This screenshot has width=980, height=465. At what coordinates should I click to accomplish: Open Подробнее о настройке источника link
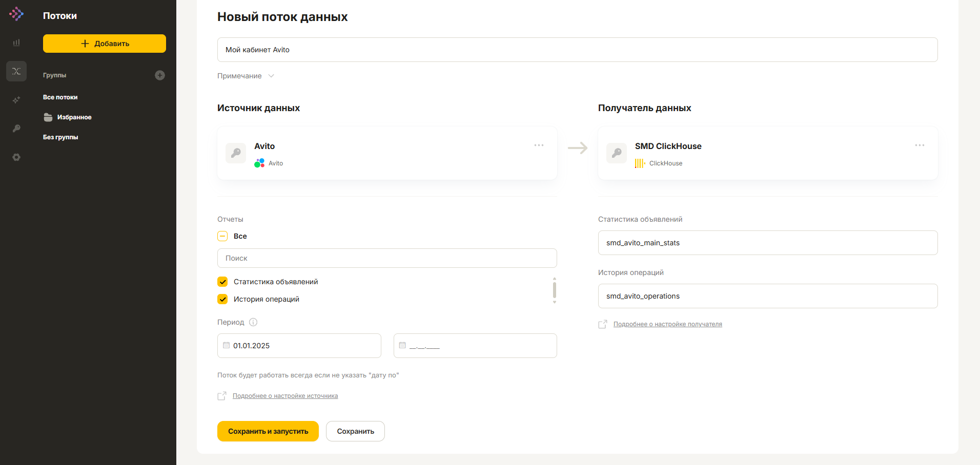pos(285,396)
